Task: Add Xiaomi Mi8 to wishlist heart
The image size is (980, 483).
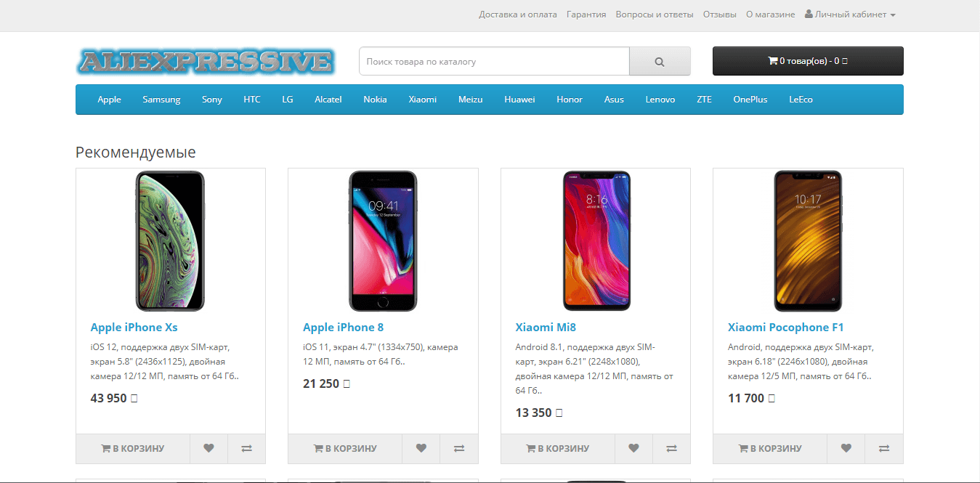Action: (633, 448)
